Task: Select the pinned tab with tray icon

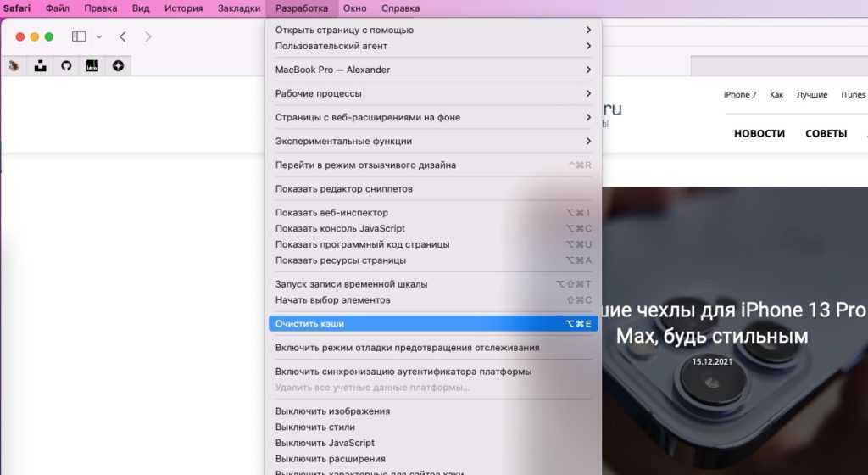Action: (x=40, y=65)
